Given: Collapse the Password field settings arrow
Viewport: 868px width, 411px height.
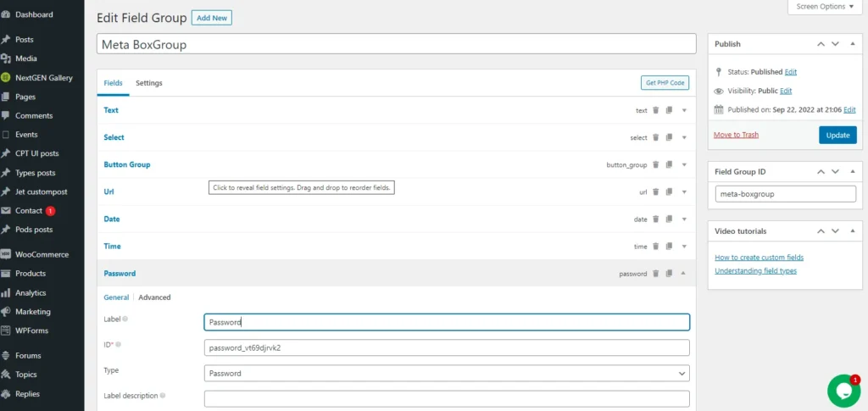Looking at the screenshot, I should [x=683, y=274].
